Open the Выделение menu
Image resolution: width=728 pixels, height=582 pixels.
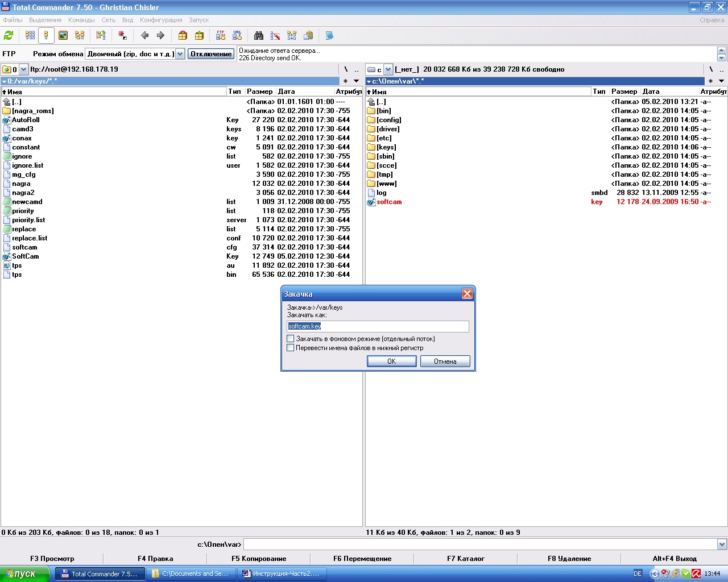tap(45, 20)
